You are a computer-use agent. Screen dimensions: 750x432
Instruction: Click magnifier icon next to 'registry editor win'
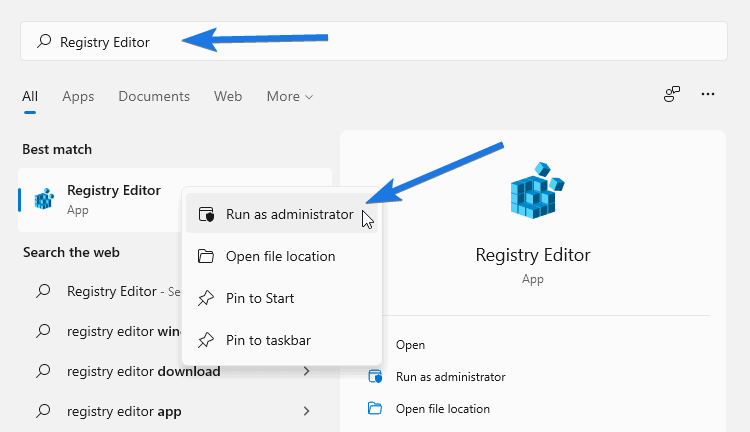click(x=43, y=331)
